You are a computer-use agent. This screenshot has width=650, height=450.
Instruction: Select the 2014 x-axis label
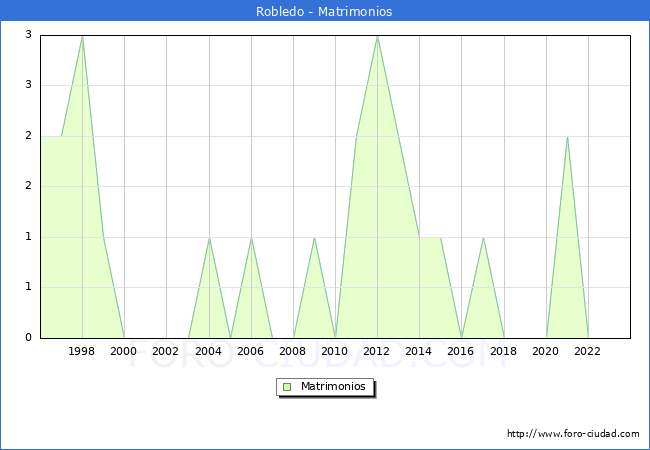coord(419,351)
